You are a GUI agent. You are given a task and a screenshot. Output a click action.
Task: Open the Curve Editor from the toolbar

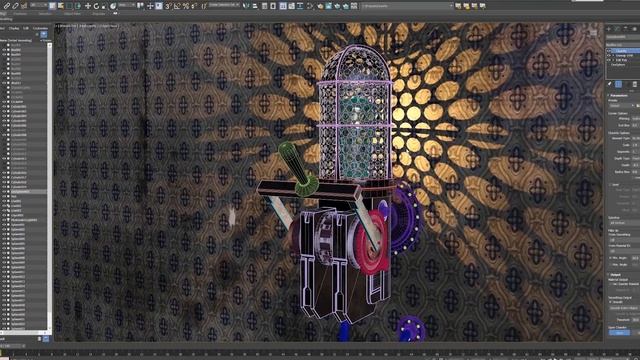pos(291,6)
